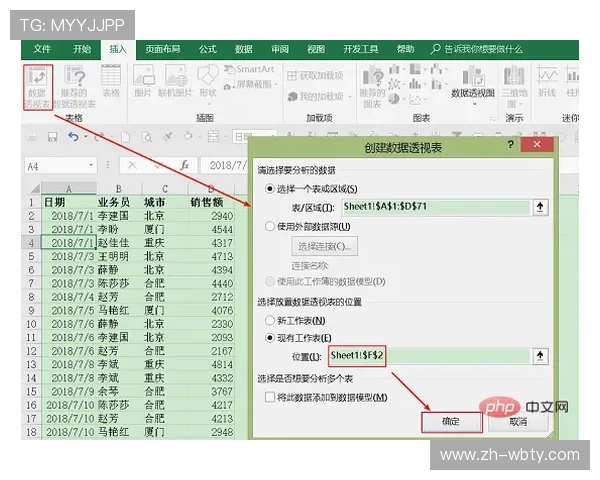This screenshot has height=480, width=600.
Task: Click cell with value 2940
Action: (x=211, y=216)
